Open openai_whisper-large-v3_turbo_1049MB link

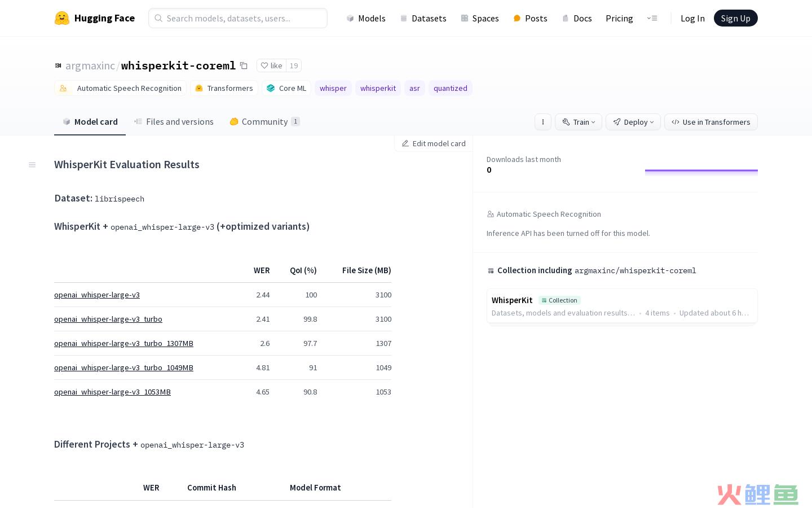click(123, 367)
